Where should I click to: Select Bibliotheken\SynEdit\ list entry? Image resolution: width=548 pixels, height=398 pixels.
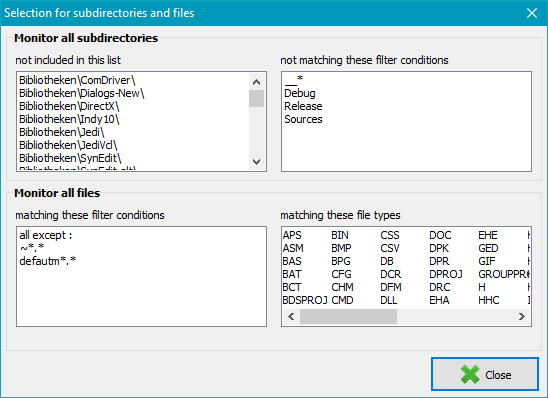click(x=70, y=158)
